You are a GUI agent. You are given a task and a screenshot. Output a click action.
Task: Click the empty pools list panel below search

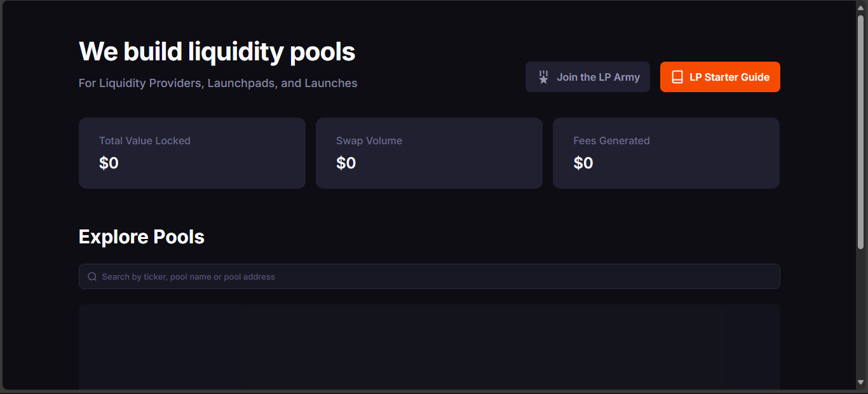(429, 346)
